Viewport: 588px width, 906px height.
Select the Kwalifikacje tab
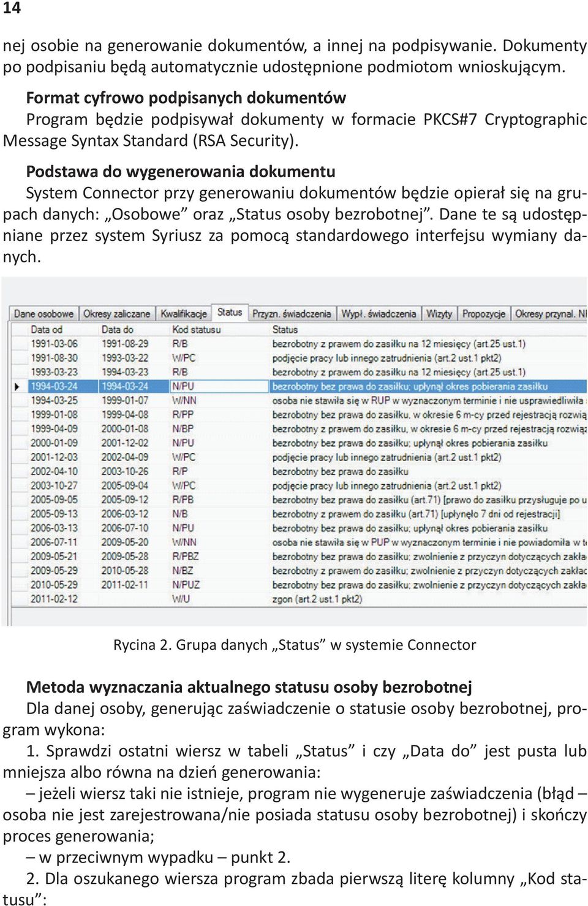[x=183, y=314]
